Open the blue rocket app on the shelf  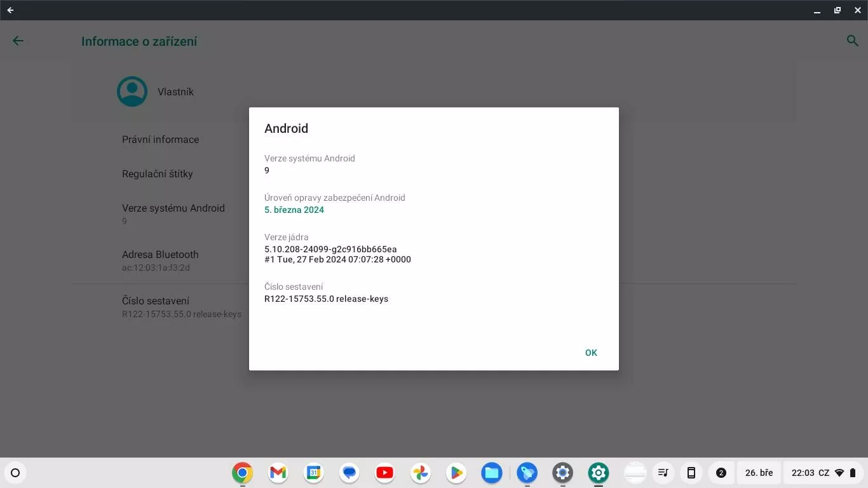pyautogui.click(x=527, y=473)
